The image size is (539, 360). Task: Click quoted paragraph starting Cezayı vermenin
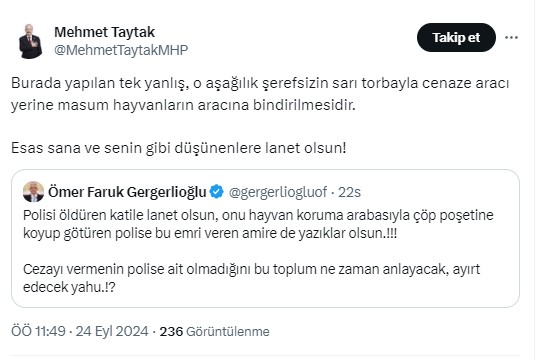point(251,278)
